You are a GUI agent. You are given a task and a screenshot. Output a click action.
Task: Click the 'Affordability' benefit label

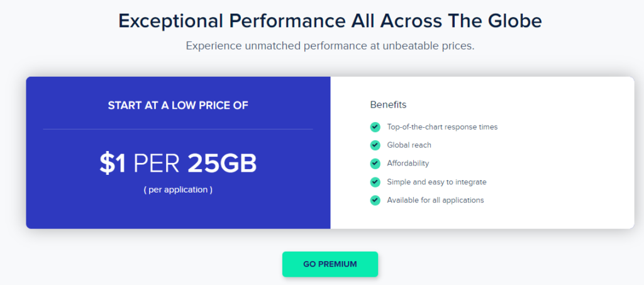click(408, 164)
